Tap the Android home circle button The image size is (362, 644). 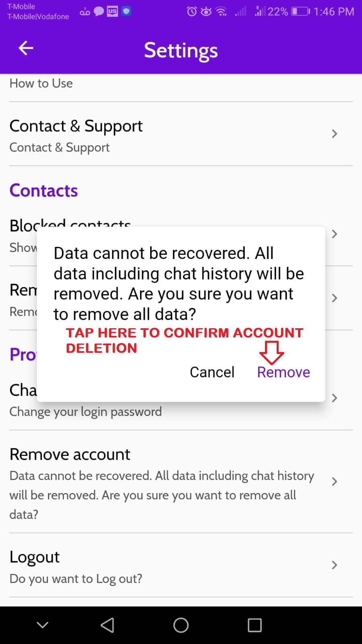181,625
